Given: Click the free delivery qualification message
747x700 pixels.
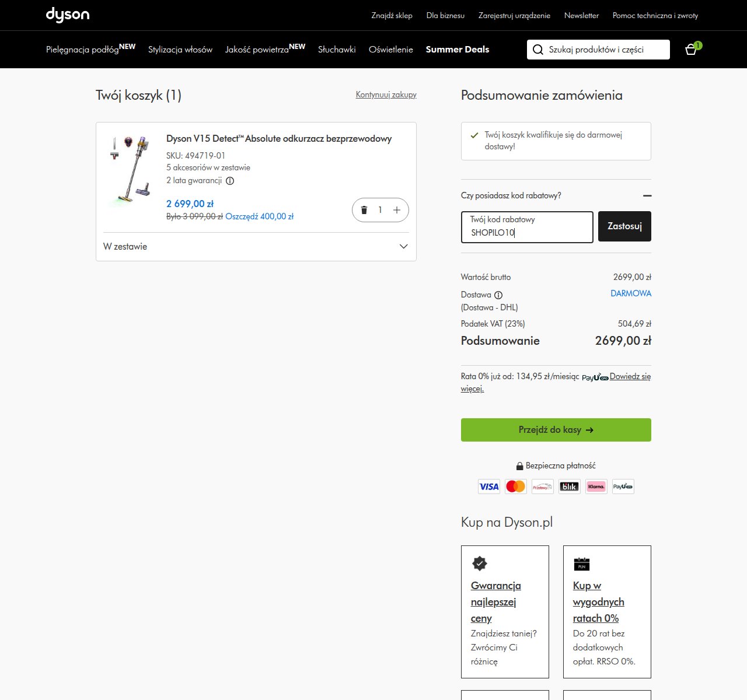Looking at the screenshot, I should [x=556, y=141].
